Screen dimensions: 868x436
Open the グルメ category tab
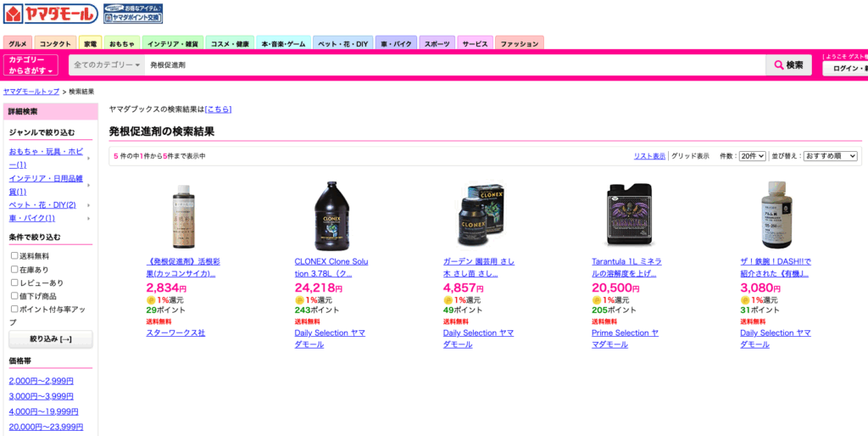click(18, 43)
